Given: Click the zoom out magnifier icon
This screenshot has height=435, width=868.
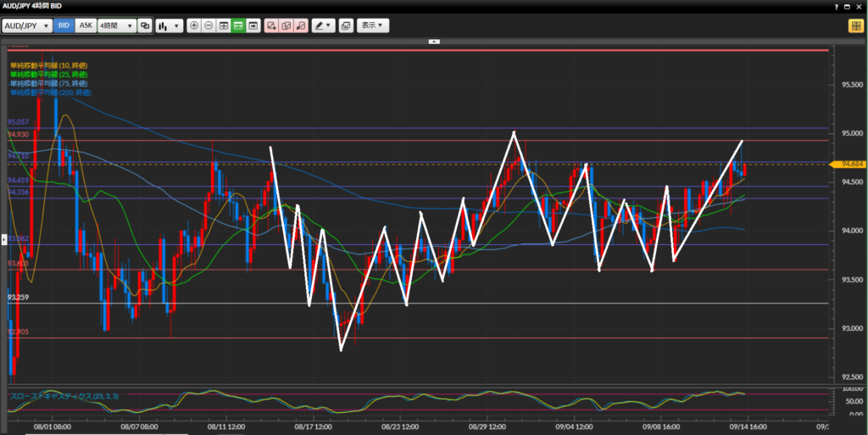Looking at the screenshot, I should (209, 25).
